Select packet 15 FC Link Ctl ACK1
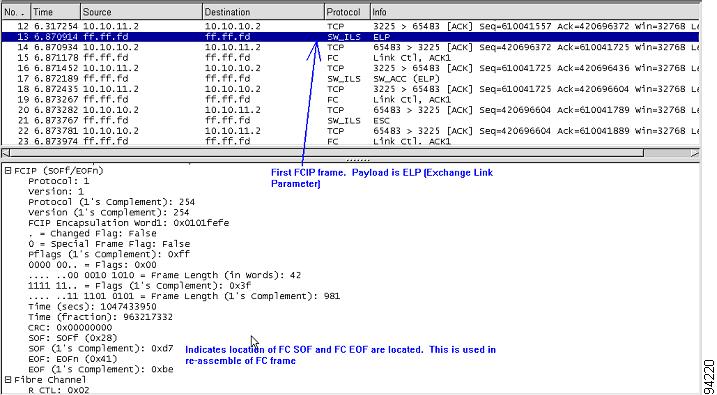The image size is (717, 395). point(350,58)
